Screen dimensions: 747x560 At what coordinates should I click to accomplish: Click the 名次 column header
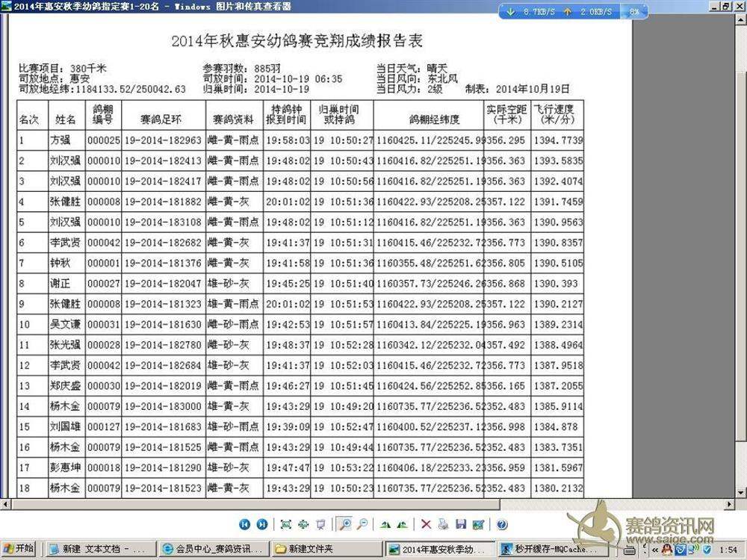[x=29, y=119]
